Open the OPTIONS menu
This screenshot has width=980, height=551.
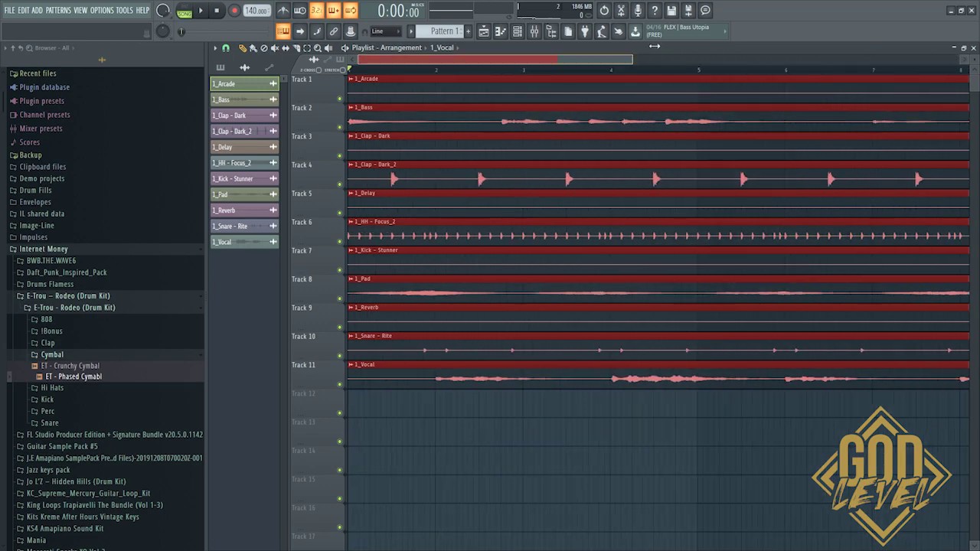point(102,11)
